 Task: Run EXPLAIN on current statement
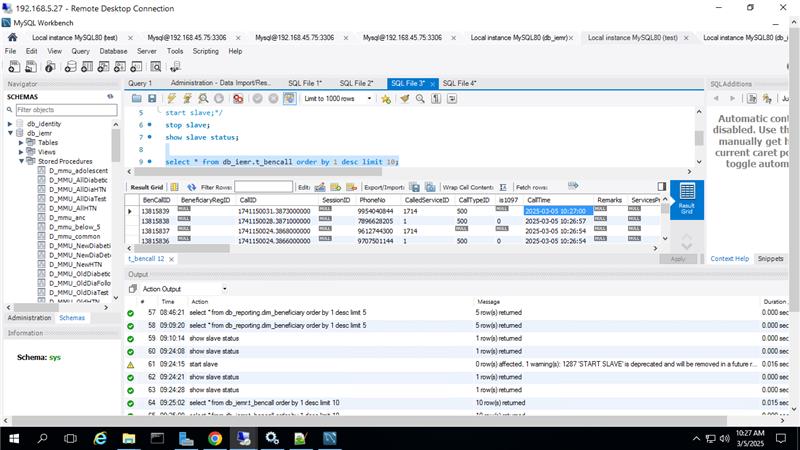coord(203,98)
